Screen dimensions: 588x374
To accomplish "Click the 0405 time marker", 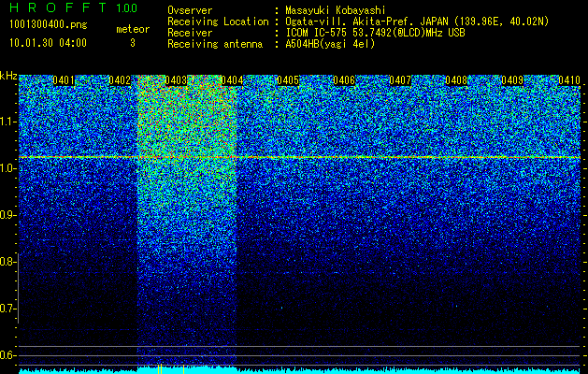I will pos(288,80).
